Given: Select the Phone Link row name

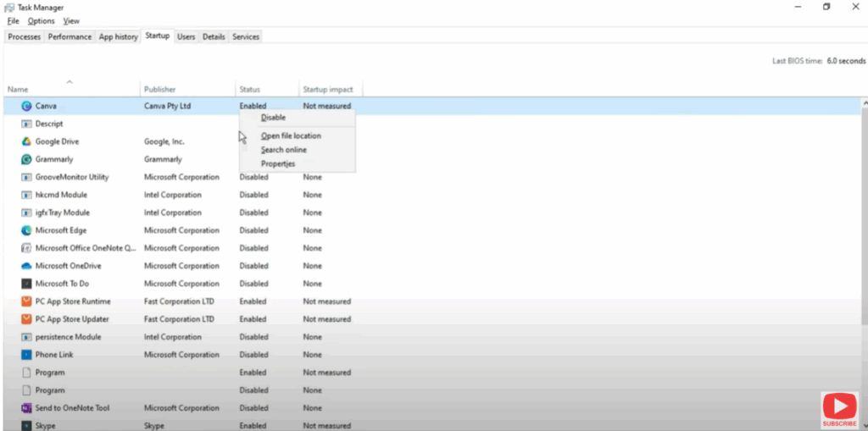Looking at the screenshot, I should [x=54, y=355].
